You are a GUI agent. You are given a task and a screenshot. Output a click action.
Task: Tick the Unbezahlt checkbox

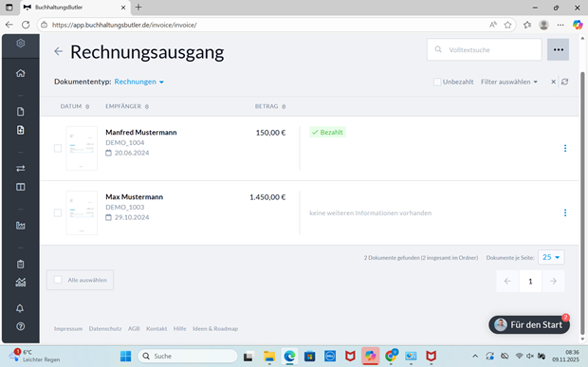click(x=437, y=82)
